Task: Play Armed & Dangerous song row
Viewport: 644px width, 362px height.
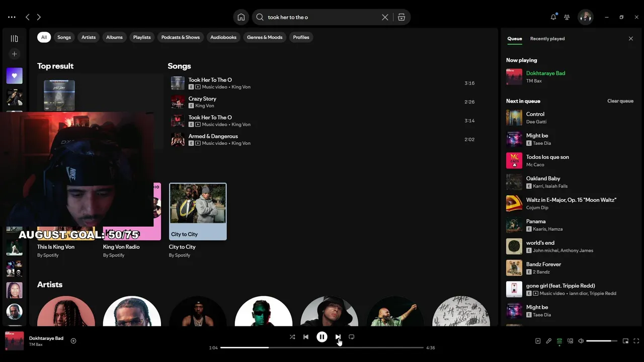Action: pyautogui.click(x=323, y=140)
